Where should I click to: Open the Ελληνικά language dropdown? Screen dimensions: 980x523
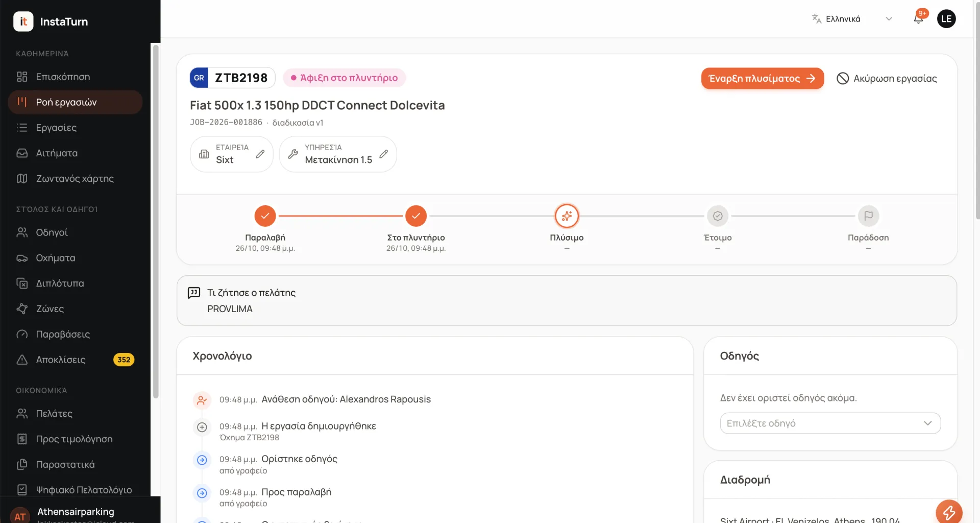[852, 19]
